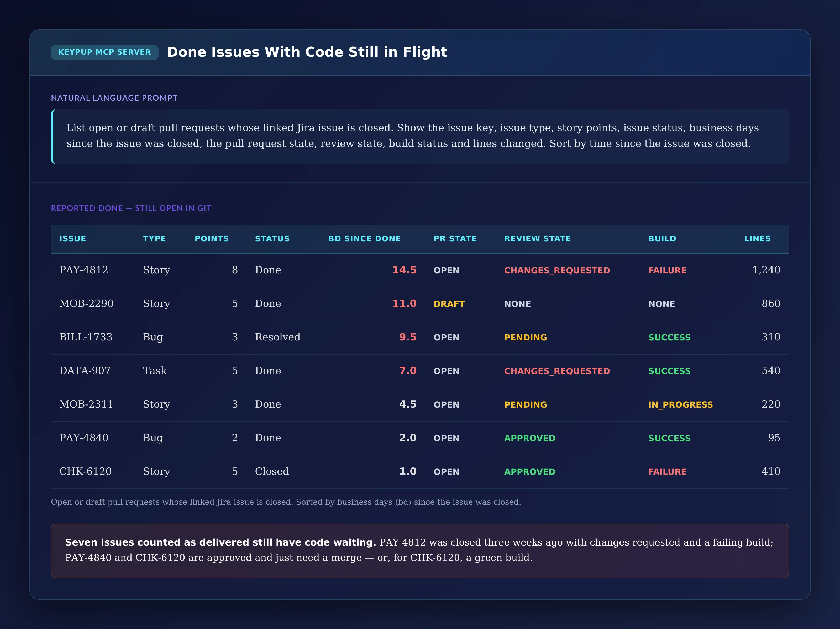Image resolution: width=840 pixels, height=629 pixels.
Task: Open issue DATA-907
Action: tap(85, 371)
